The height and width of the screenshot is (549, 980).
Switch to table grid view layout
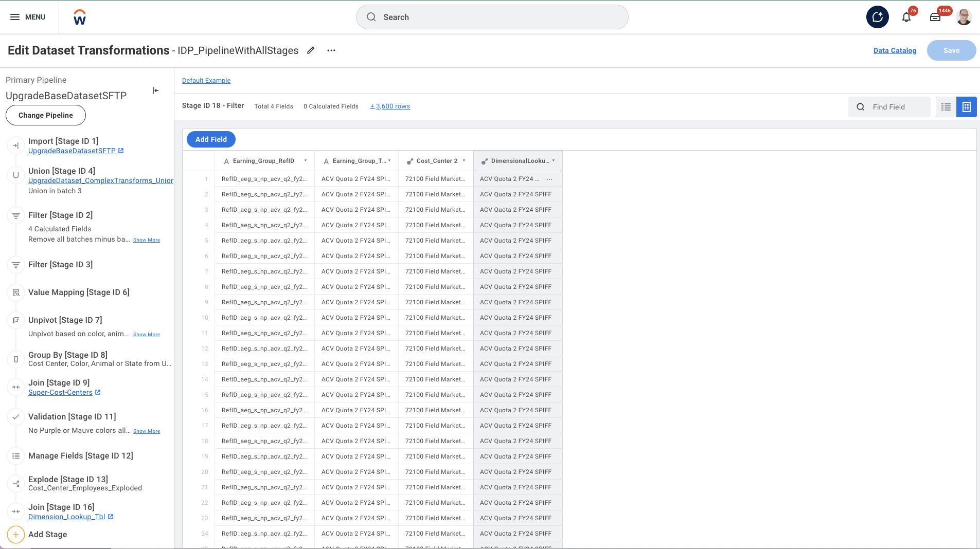coord(966,107)
